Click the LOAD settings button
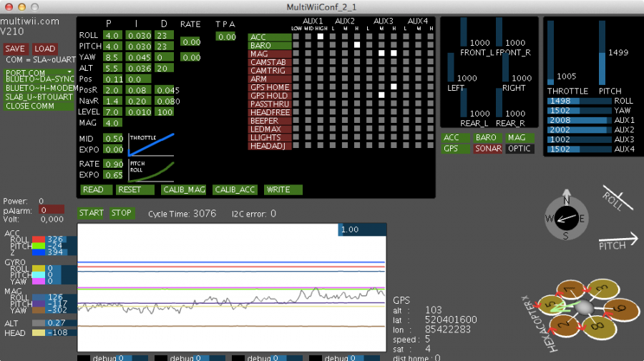Image resolution: width=644 pixels, height=361 pixels. (x=44, y=49)
